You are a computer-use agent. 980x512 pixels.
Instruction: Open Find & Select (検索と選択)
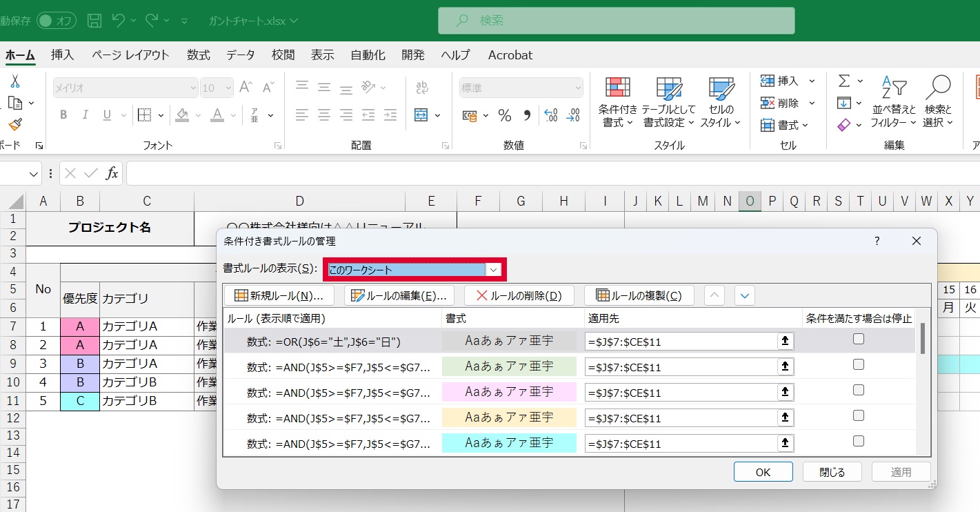pos(937,102)
